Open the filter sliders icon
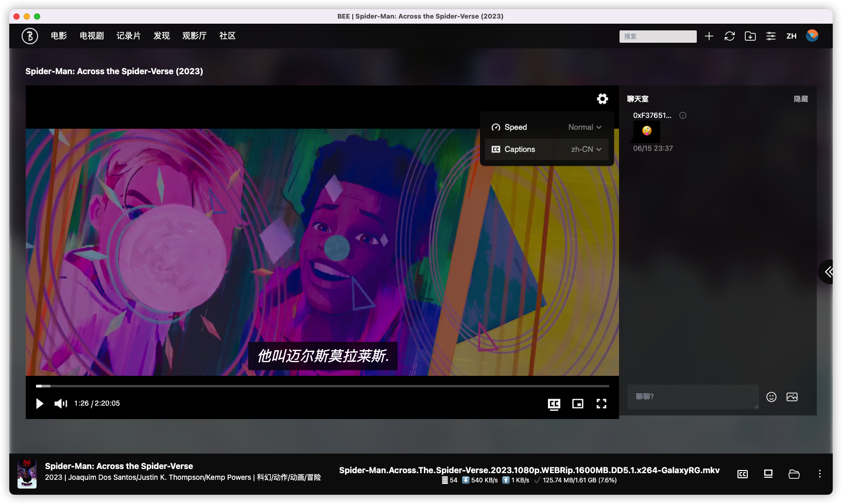The image size is (842, 504). point(770,36)
